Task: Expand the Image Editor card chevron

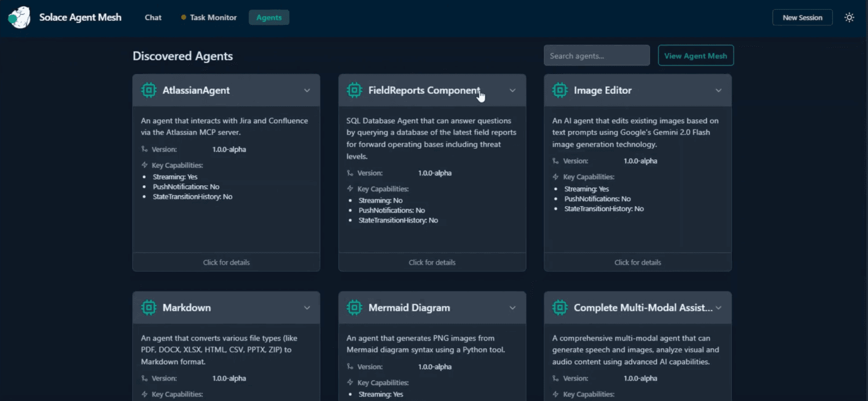Action: pos(718,90)
